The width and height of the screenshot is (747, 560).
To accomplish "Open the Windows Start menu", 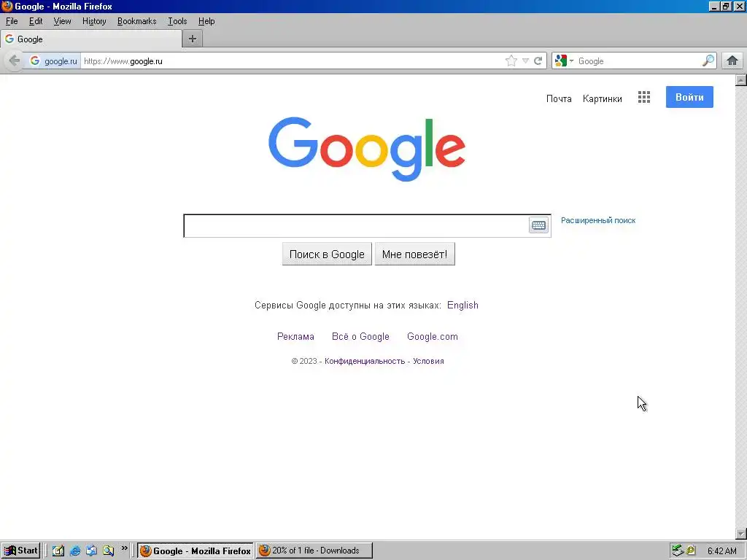I will 20,551.
